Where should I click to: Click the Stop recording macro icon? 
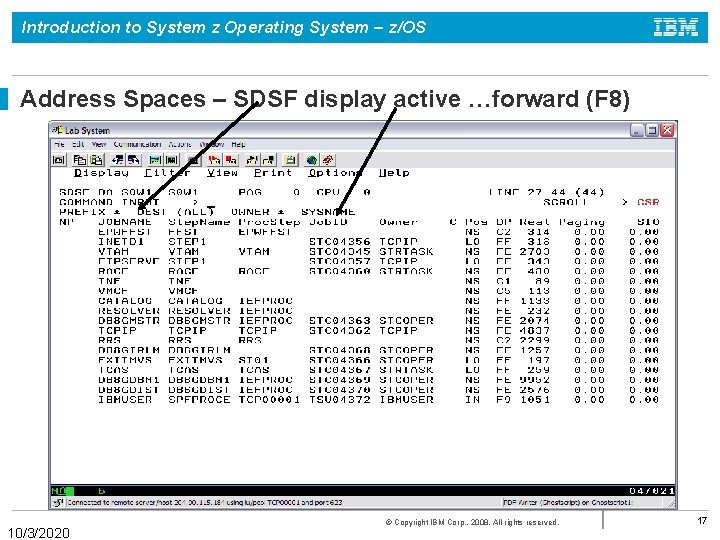(231, 160)
